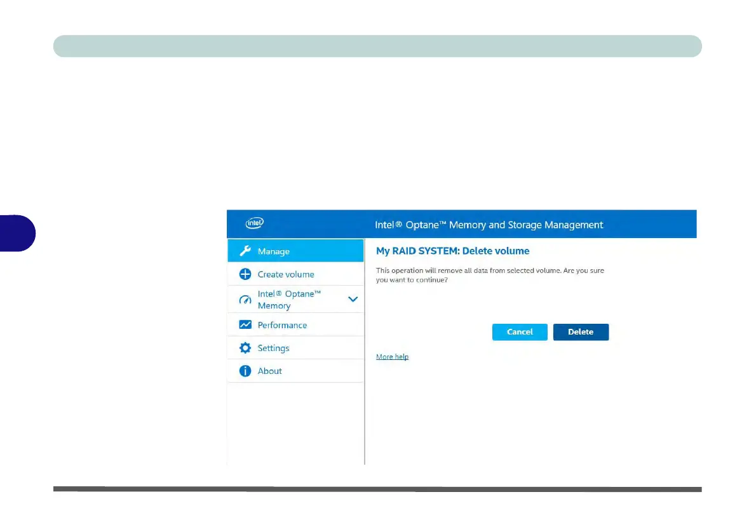Open the About menu item
The height and width of the screenshot is (532, 756).
tap(295, 371)
